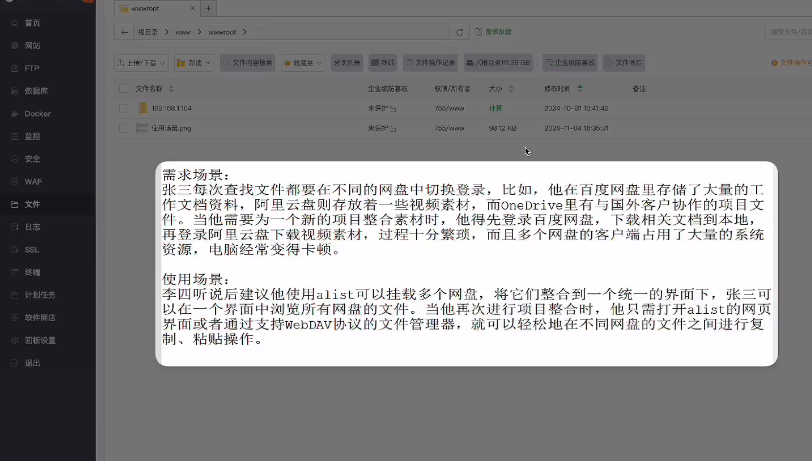Click the date 2024-11-04 18:36:31
This screenshot has height=461, width=812.
coord(576,128)
